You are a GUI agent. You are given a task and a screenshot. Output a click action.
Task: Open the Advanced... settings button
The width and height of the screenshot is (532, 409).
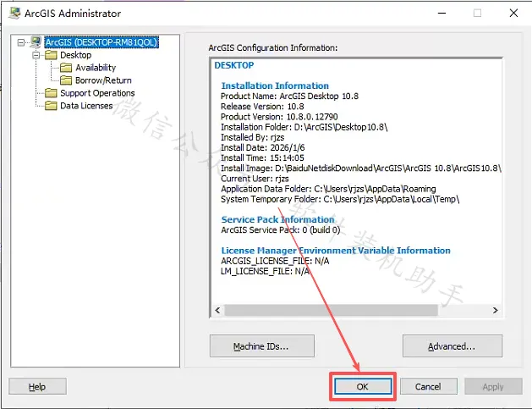click(x=452, y=346)
